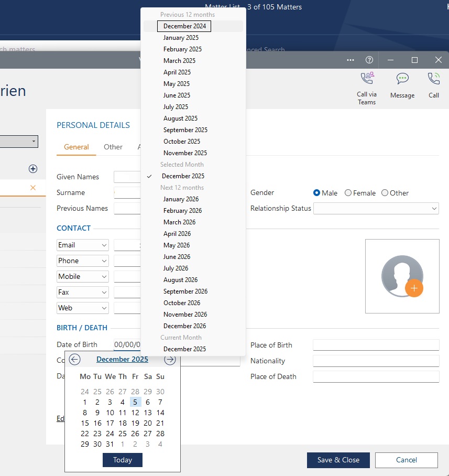Click the three-dot more options icon
Screen dimensions: 449x476
[x=351, y=60]
